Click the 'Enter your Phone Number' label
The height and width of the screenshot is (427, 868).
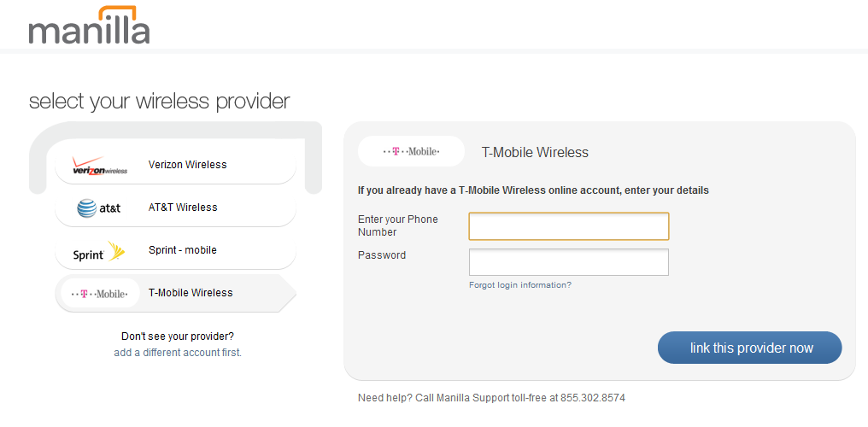[398, 225]
